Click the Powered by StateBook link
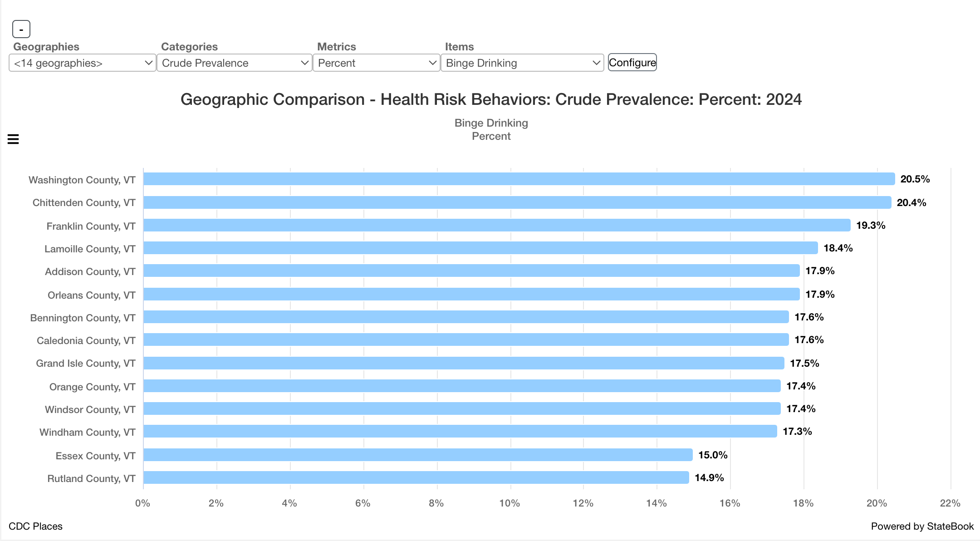Viewport: 980px width, 541px height. tap(922, 526)
